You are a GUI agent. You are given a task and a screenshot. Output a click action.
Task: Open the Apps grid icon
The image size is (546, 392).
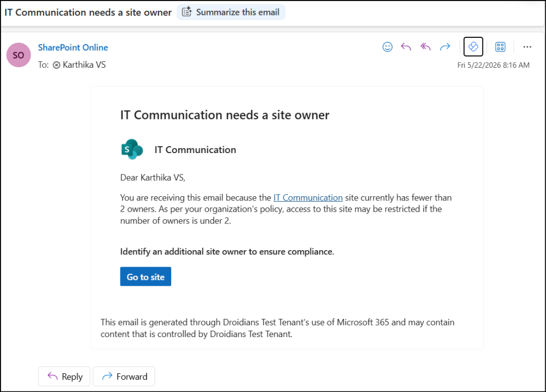click(x=500, y=47)
